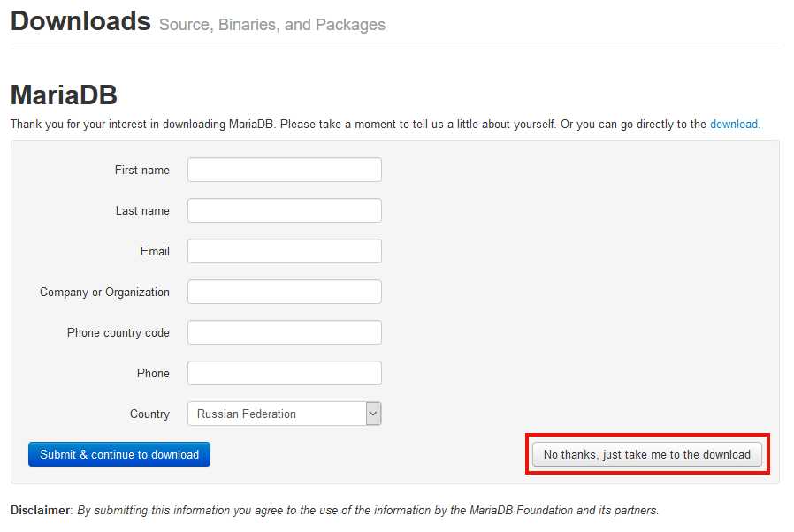Follow the direct download link

[x=733, y=125]
